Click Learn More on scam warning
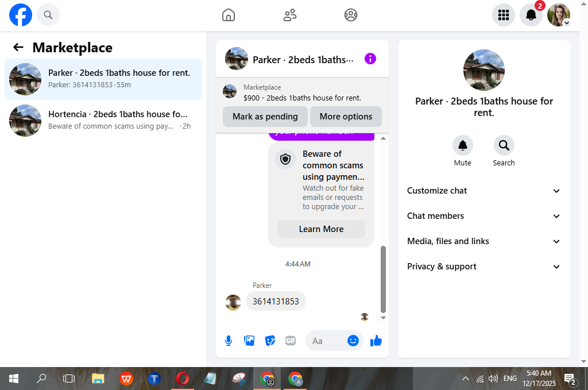Viewport: 588px width, 390px height. (321, 229)
